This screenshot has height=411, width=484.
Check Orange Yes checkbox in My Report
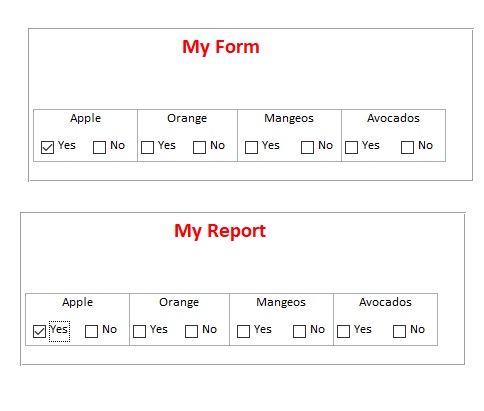pos(139,331)
